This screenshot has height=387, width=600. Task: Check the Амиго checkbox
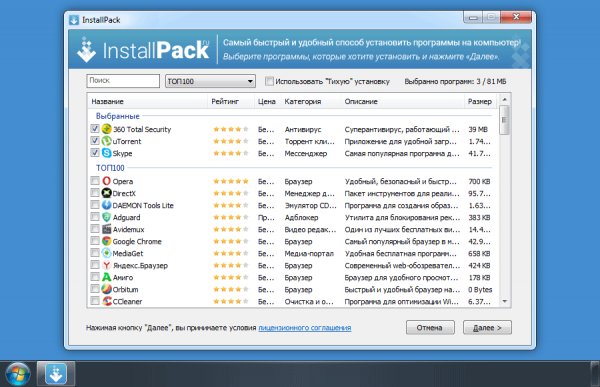[95, 277]
